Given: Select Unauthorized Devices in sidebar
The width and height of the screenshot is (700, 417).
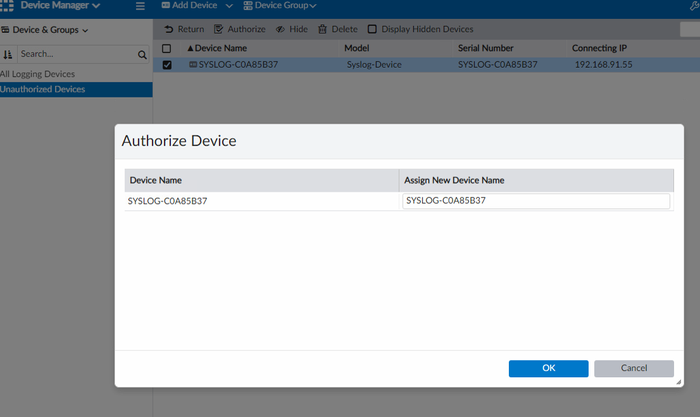Looking at the screenshot, I should (x=43, y=89).
